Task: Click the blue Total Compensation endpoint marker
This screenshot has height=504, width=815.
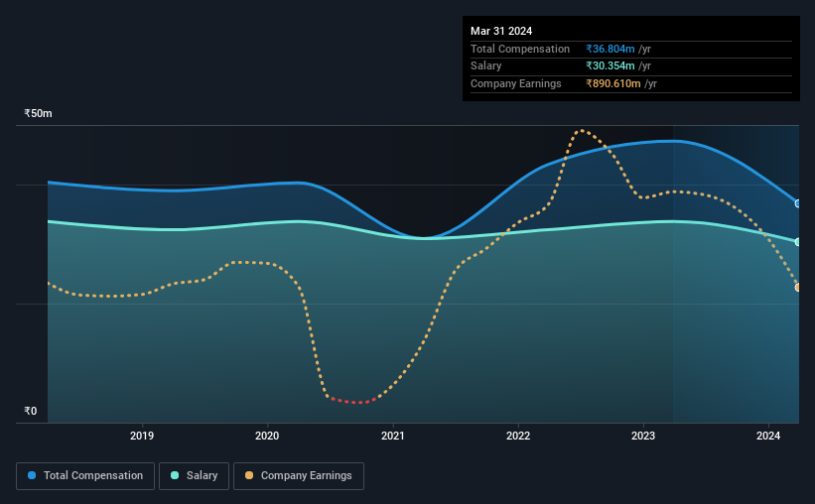Action: (798, 203)
